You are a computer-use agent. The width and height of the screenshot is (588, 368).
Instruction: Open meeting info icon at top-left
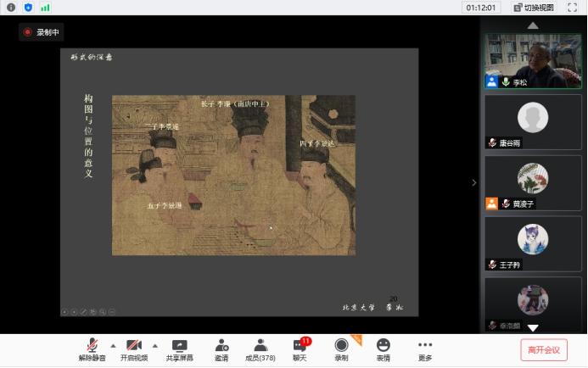[x=11, y=8]
